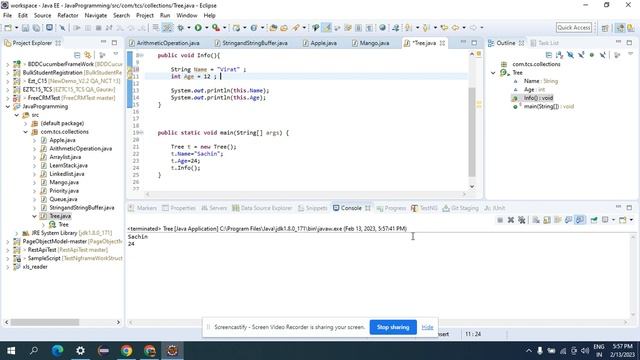
Task: Click volume speaker icon in system tray
Action: [x=585, y=351]
